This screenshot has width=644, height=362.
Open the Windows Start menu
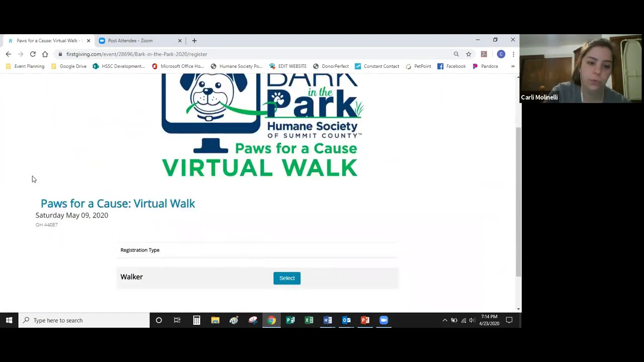(x=9, y=320)
